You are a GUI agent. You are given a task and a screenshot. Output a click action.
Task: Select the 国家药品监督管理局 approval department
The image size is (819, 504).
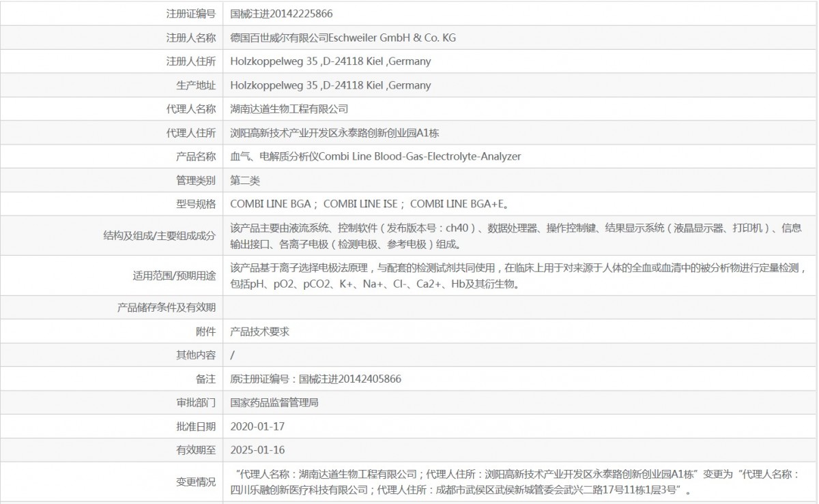click(274, 403)
